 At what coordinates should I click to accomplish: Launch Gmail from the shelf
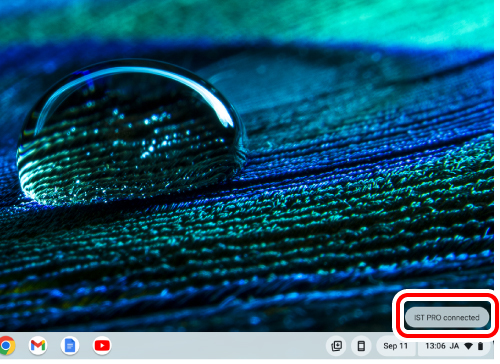click(38, 346)
